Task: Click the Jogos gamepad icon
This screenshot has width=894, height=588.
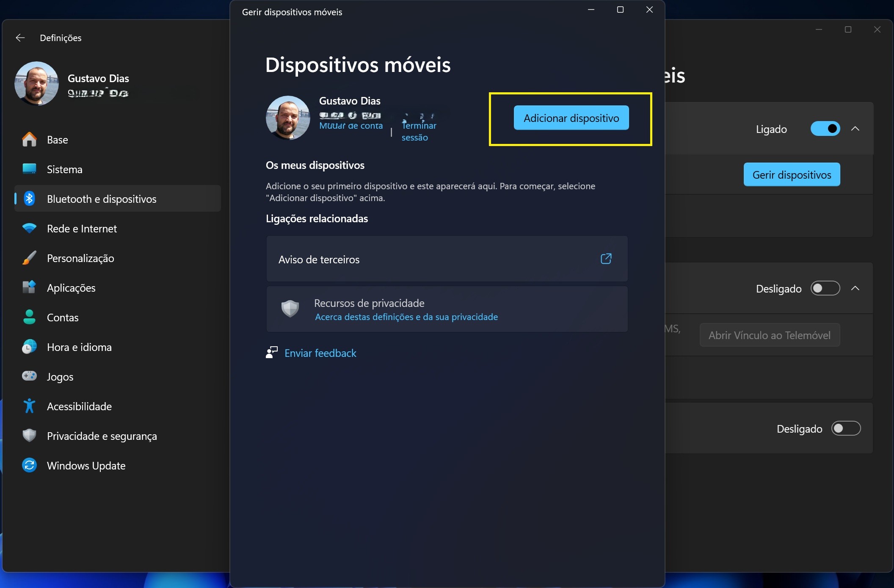Action: point(29,376)
